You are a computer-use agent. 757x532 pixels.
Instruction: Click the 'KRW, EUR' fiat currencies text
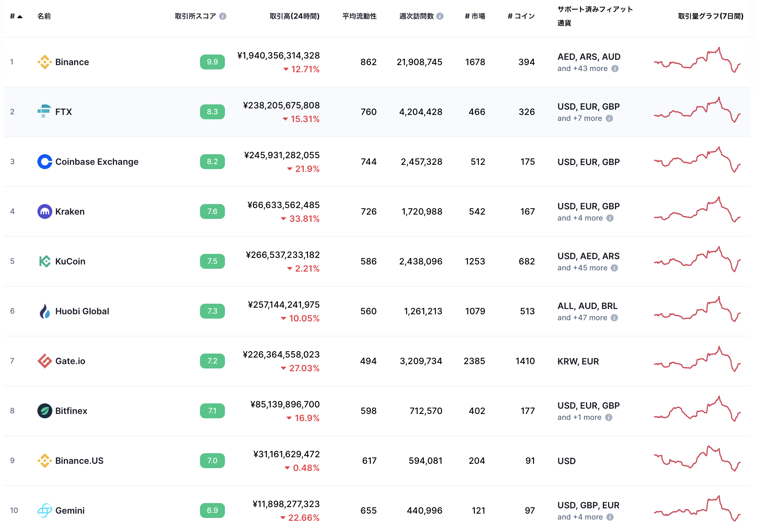point(578,361)
